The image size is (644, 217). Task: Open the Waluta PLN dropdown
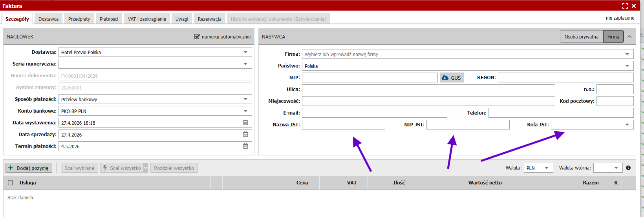pos(546,168)
